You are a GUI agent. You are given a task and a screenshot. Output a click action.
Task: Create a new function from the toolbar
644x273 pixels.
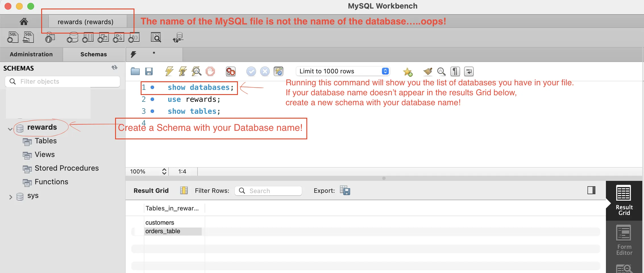[134, 37]
